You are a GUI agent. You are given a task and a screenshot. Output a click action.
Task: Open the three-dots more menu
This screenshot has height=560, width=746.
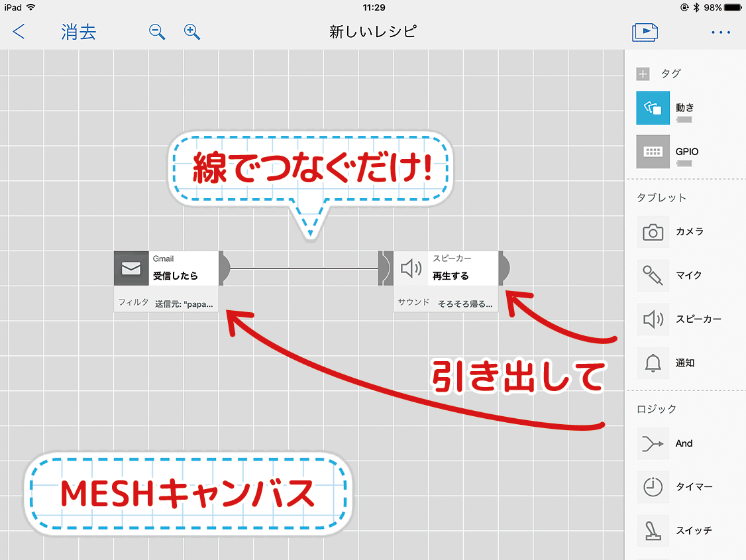720,32
